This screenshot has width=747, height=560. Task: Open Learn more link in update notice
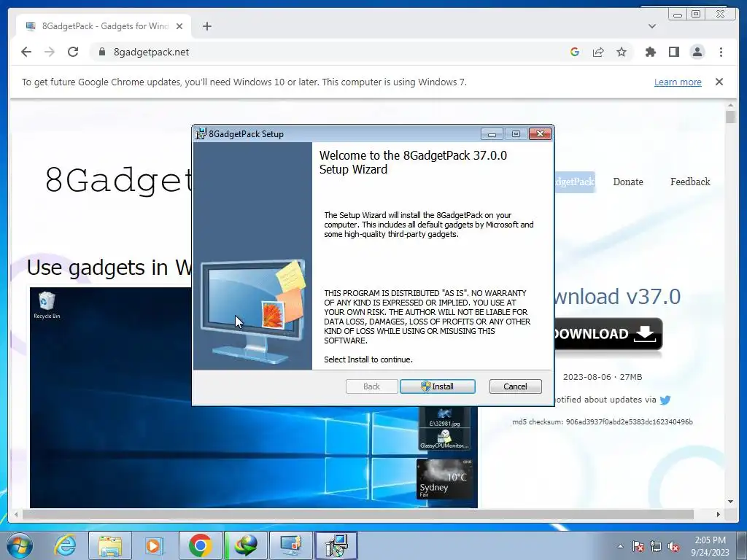click(678, 82)
